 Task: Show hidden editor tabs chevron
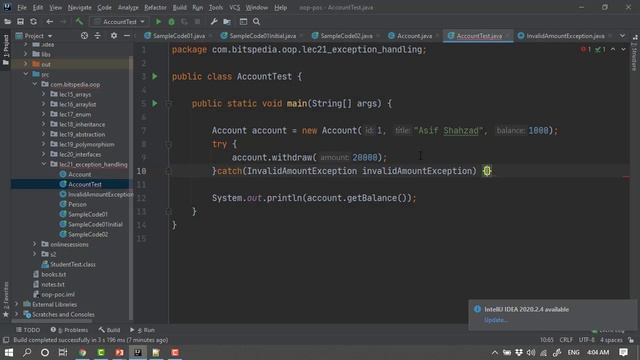click(622, 36)
